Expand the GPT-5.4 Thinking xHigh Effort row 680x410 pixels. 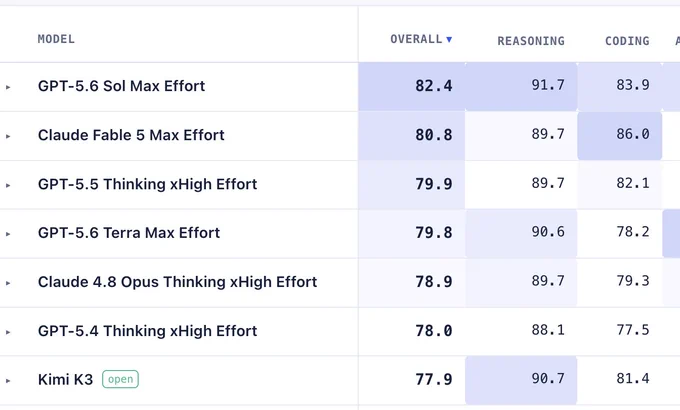[8, 332]
